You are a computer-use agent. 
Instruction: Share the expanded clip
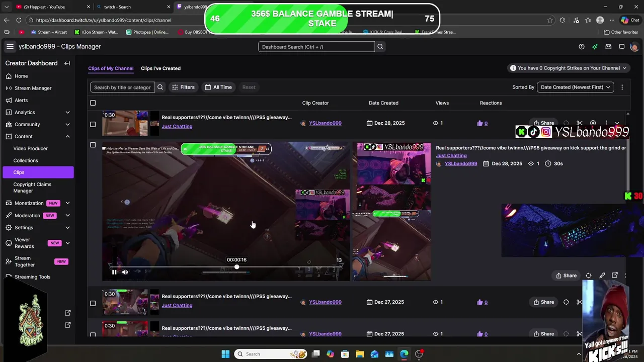pyautogui.click(x=566, y=276)
